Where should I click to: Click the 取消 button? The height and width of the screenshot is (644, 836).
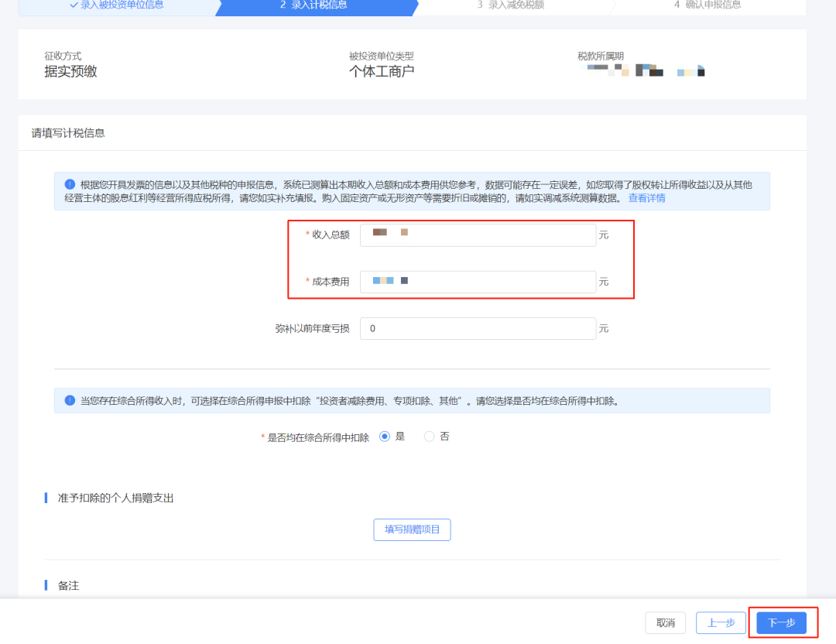pyautogui.click(x=665, y=622)
